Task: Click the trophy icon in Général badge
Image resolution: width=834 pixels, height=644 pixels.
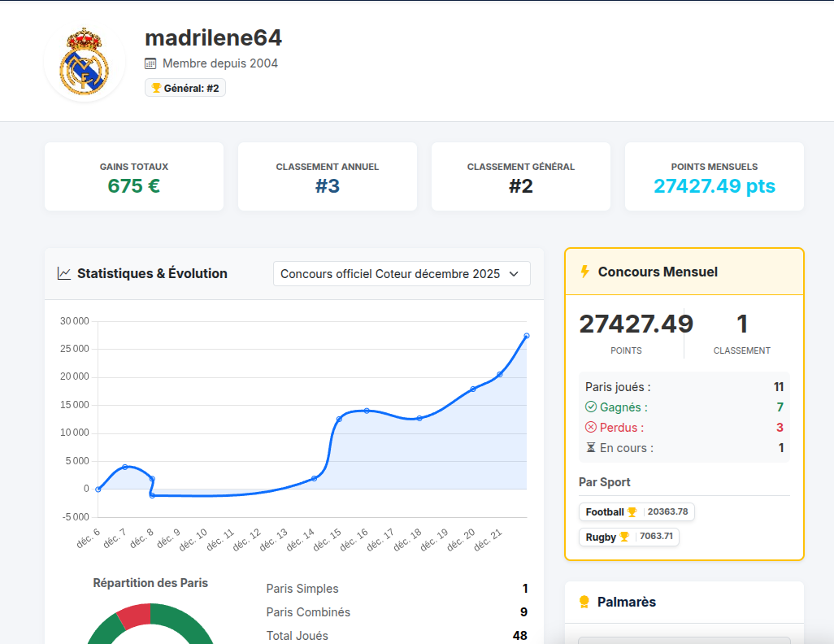Action: pyautogui.click(x=156, y=88)
